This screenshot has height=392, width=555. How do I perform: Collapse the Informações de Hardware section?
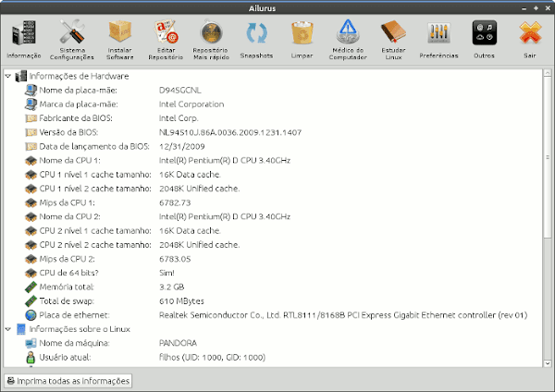coord(9,76)
